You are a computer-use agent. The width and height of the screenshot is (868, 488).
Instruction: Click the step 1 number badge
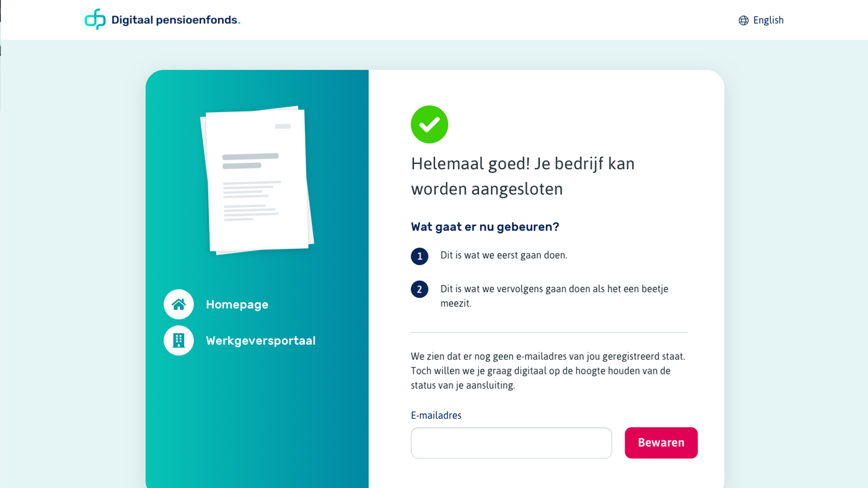(x=419, y=256)
